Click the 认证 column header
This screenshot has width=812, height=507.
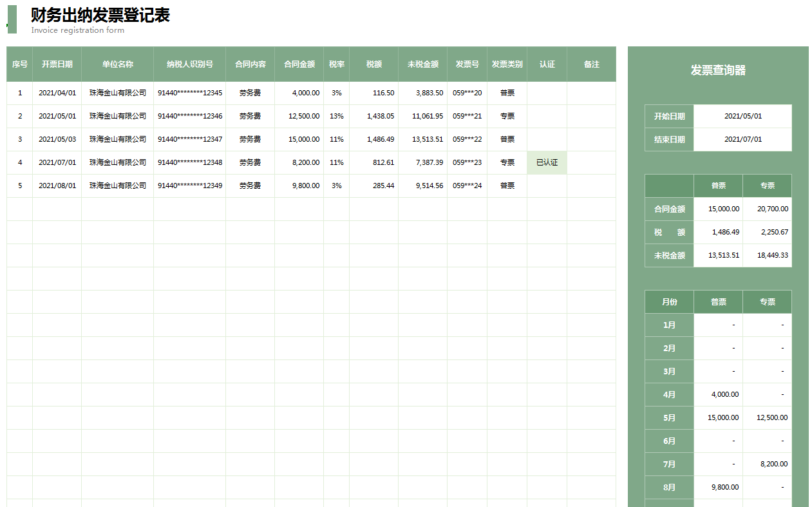[x=547, y=64]
